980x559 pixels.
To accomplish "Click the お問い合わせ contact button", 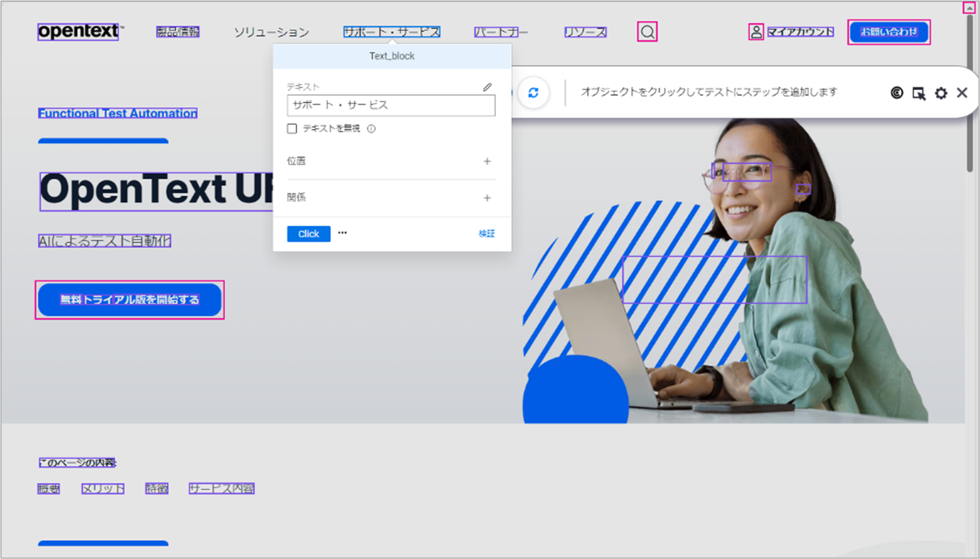I will (888, 32).
